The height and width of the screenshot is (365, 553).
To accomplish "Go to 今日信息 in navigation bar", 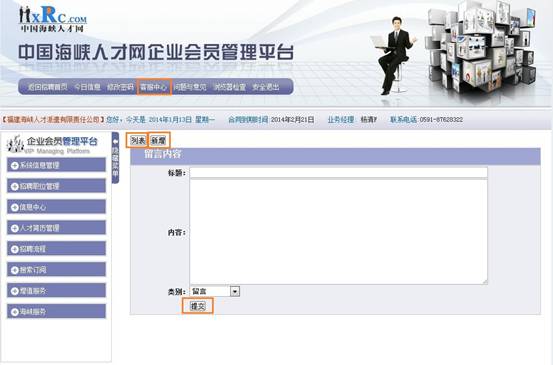I will click(x=87, y=87).
